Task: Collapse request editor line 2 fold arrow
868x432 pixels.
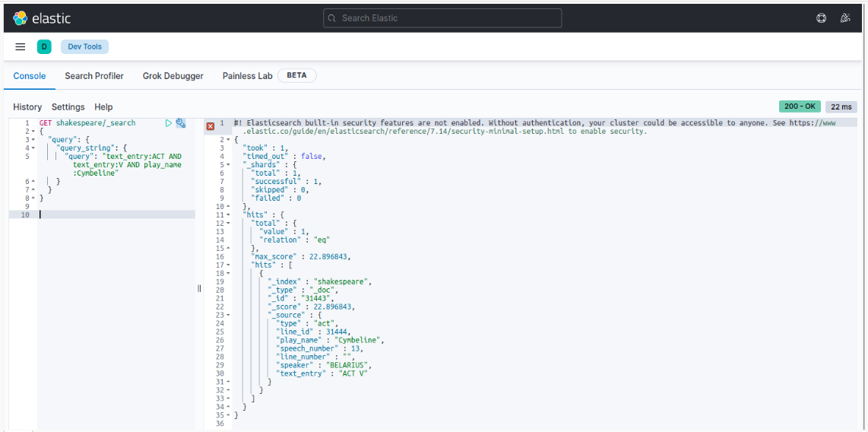Action: click(x=33, y=132)
